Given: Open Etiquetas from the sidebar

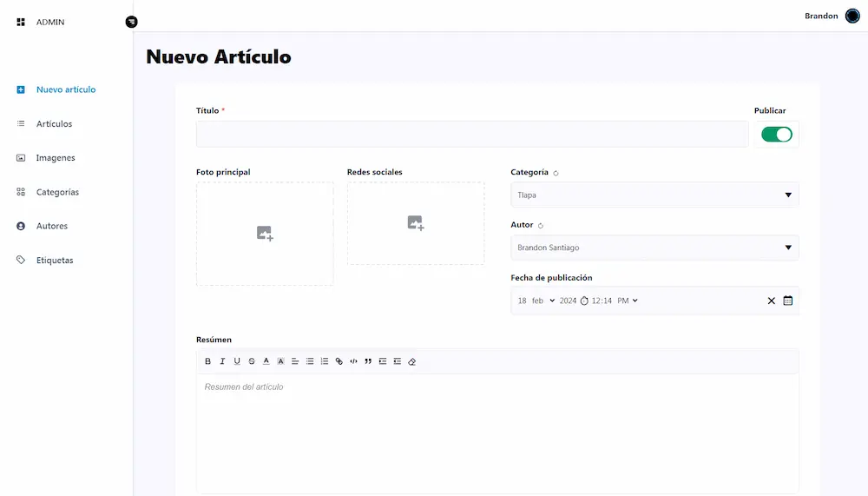Looking at the screenshot, I should [54, 261].
